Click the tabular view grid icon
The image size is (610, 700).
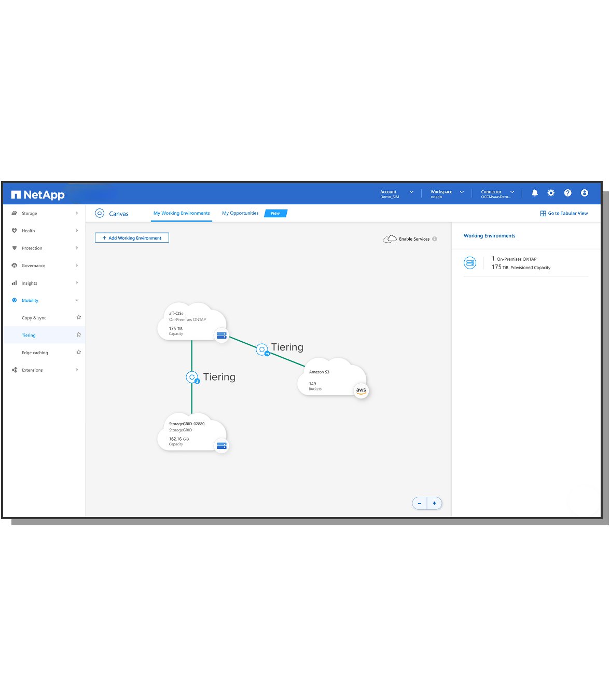543,213
